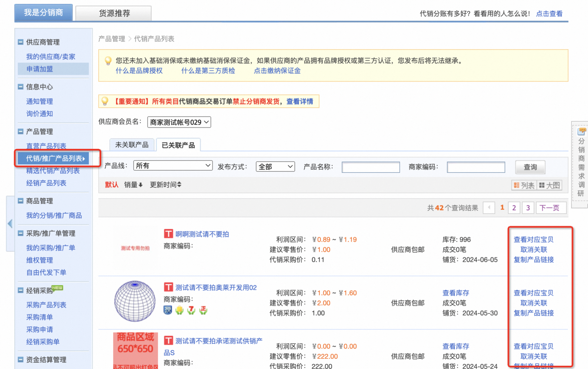
Task: Go to page 2
Action: click(514, 208)
